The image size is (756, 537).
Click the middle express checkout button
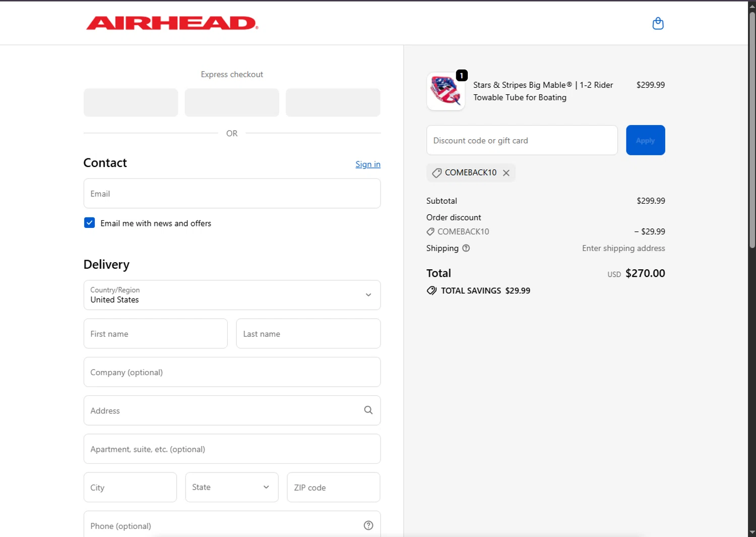(x=232, y=103)
